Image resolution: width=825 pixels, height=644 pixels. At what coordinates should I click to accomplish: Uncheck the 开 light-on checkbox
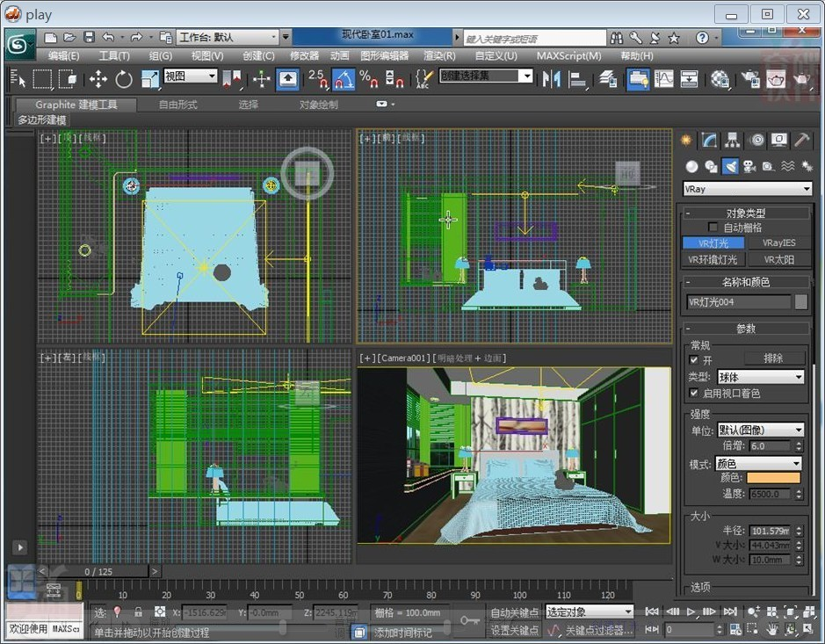click(x=695, y=360)
